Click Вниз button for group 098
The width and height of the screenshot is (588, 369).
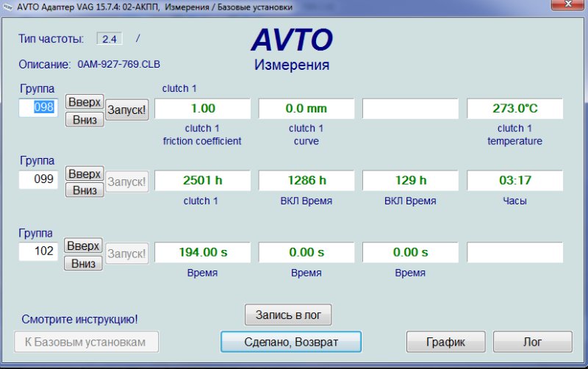click(x=85, y=120)
